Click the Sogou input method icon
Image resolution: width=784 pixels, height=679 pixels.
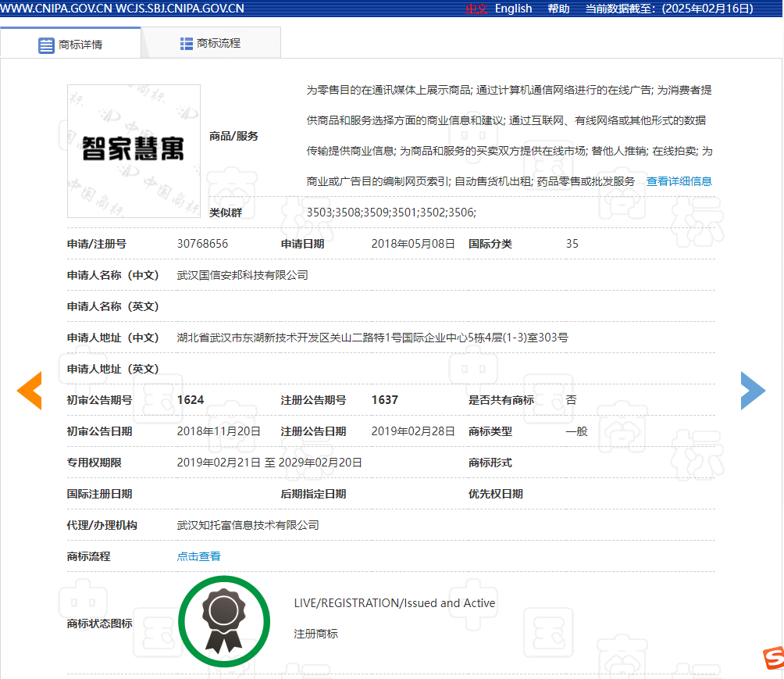click(774, 657)
